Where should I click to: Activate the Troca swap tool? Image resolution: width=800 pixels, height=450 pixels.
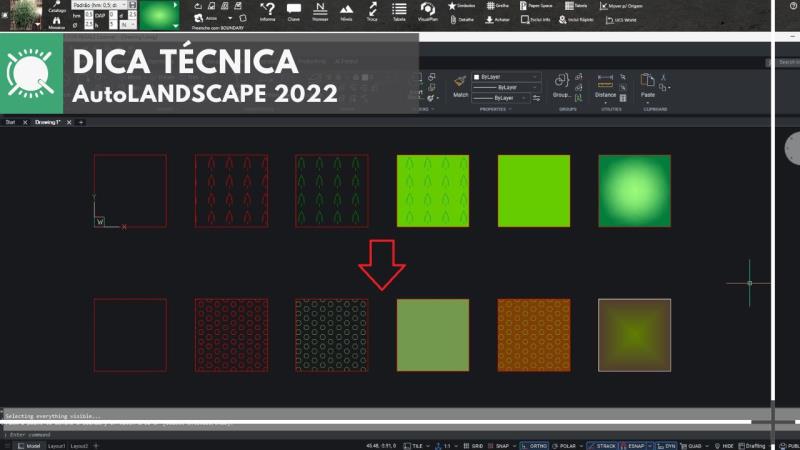(372, 12)
